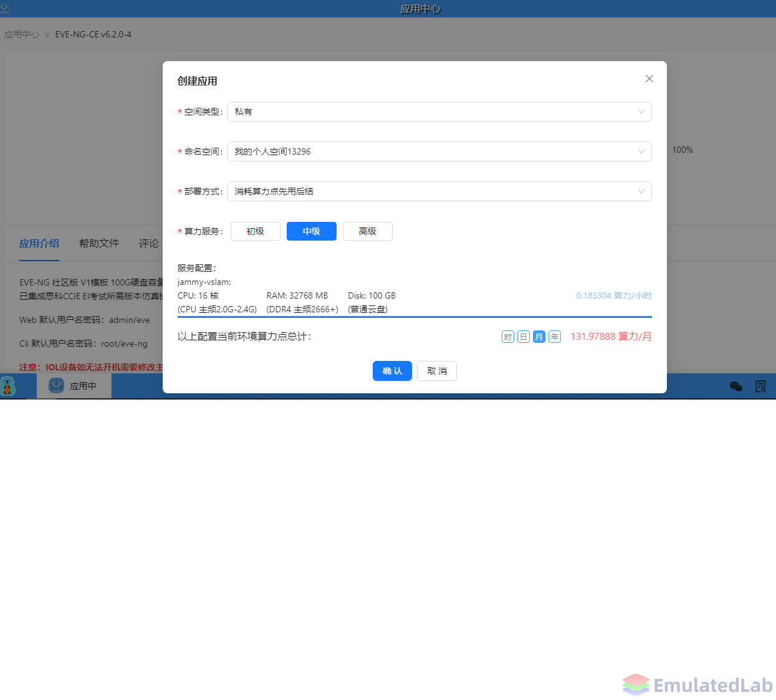Click the Cli 默认用户名密码 root/eve-ng line
Viewport: 776px width, 700px height.
[x=84, y=343]
